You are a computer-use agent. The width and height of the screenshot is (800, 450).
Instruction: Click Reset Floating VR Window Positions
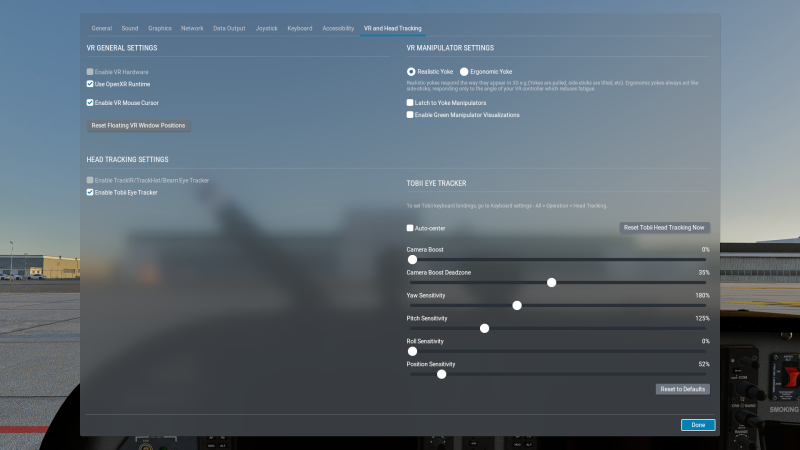click(x=138, y=125)
